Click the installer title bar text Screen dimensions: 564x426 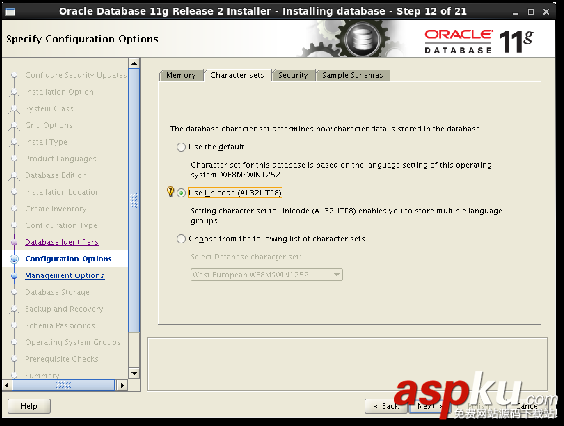point(263,12)
